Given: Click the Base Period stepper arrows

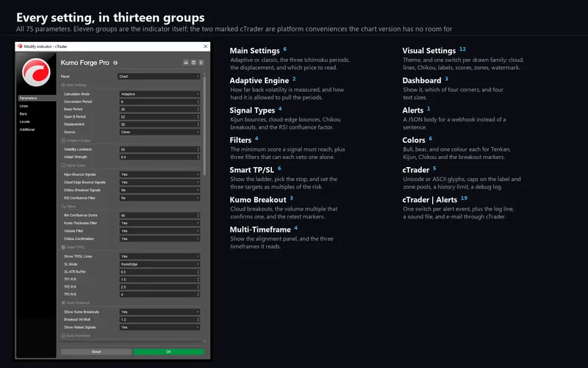Looking at the screenshot, I should (198, 109).
